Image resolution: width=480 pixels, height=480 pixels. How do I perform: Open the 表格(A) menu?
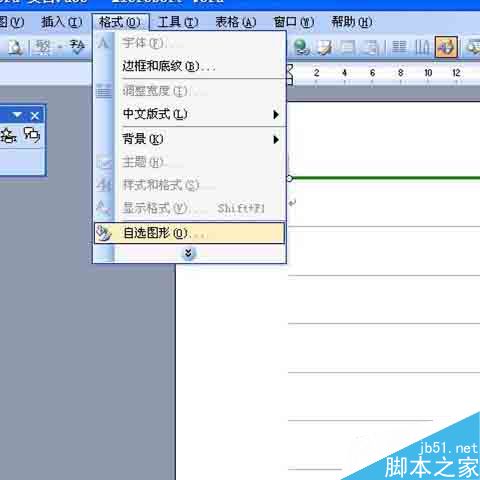pyautogui.click(x=236, y=22)
